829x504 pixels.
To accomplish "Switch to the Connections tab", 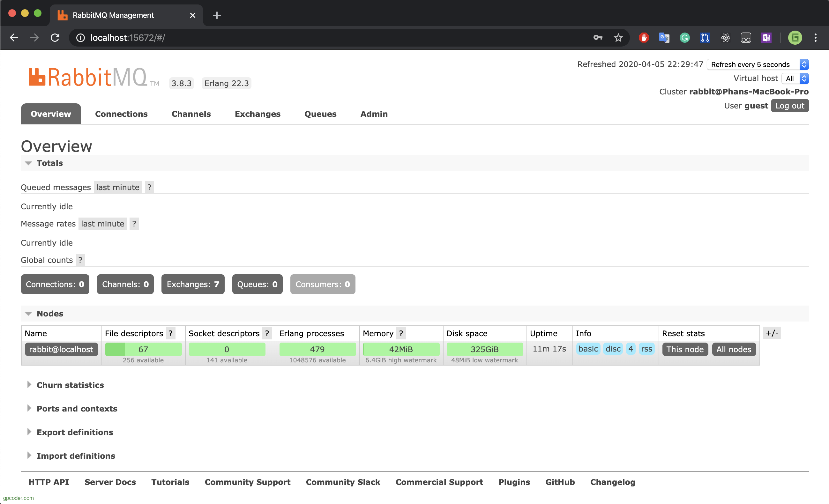I will coord(122,114).
